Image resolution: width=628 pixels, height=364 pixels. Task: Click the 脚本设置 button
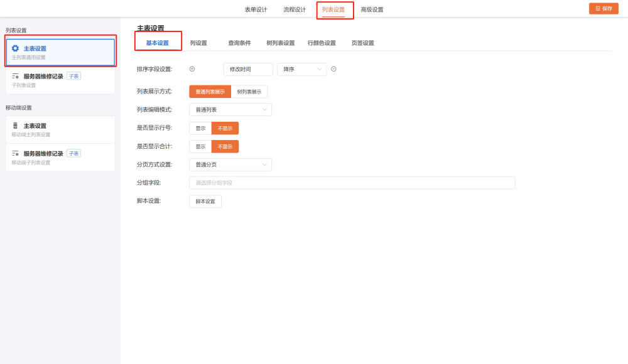[205, 201]
